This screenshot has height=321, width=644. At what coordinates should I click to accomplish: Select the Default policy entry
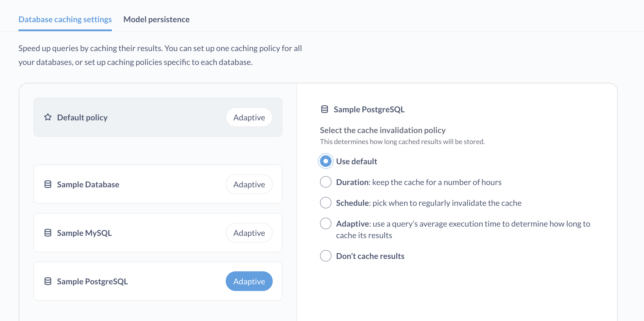(x=130, y=117)
